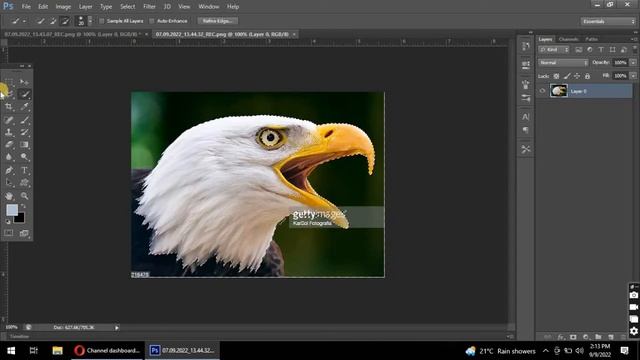
Task: Open File Explorer from taskbar
Action: point(58,351)
